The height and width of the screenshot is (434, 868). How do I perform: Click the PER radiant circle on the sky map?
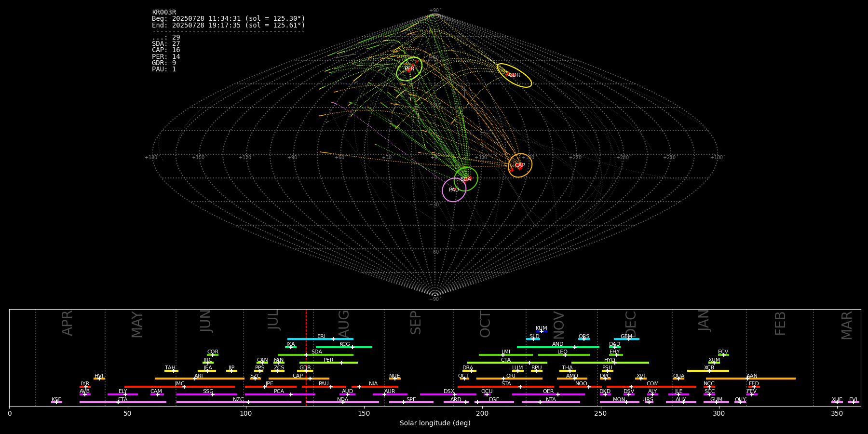[x=409, y=68]
